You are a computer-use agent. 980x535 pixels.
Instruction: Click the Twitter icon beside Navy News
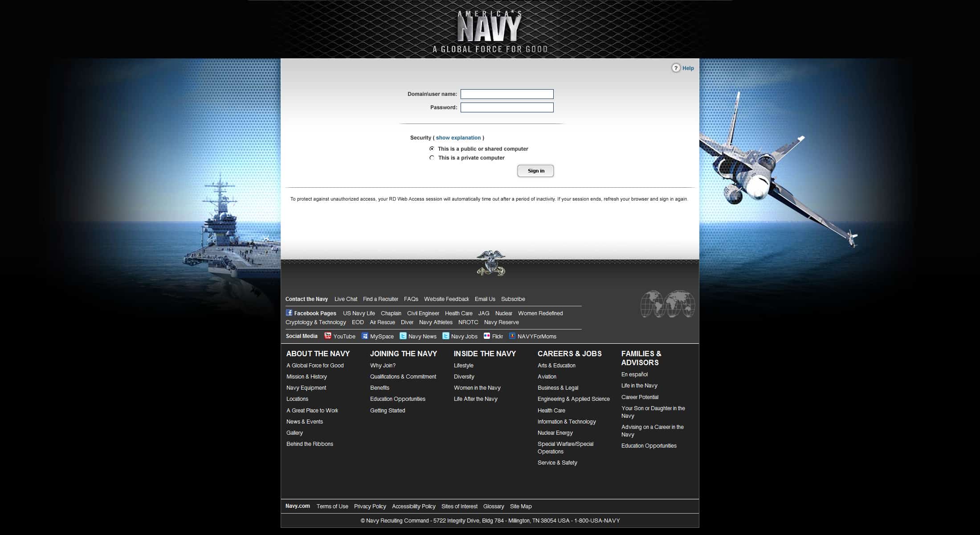pyautogui.click(x=403, y=336)
